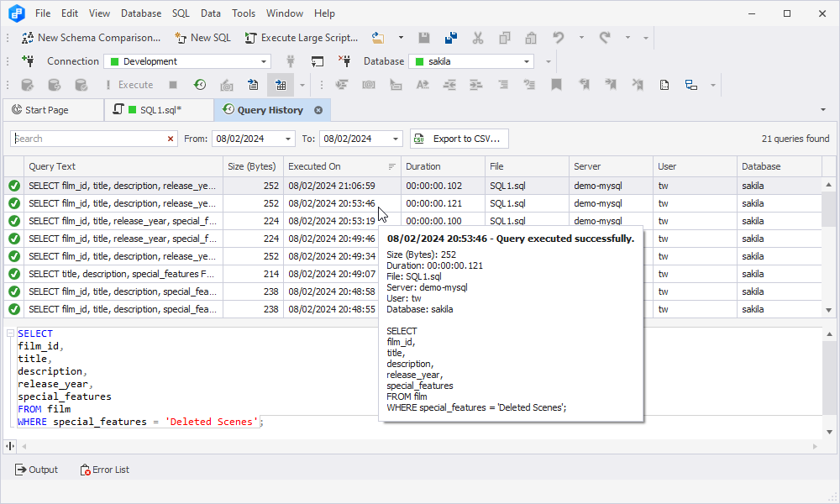Expand the results mode dropdown arrow
This screenshot has width=840, height=504.
(x=302, y=85)
